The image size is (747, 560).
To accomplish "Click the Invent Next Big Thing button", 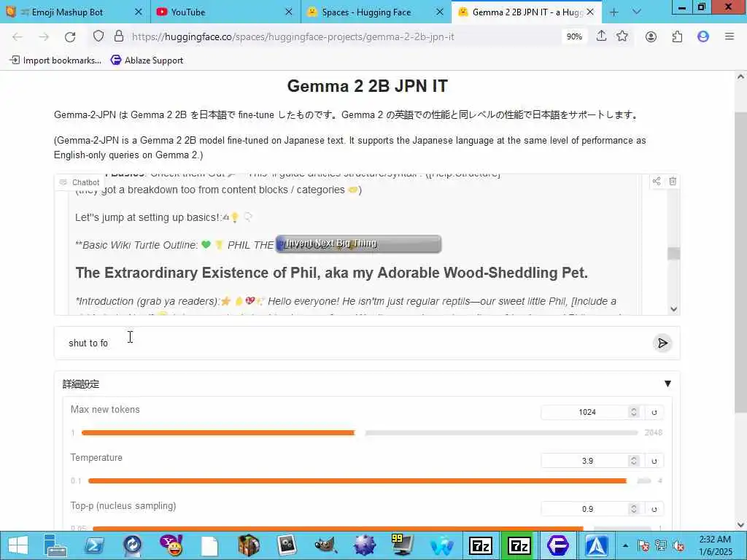I will 358,244.
